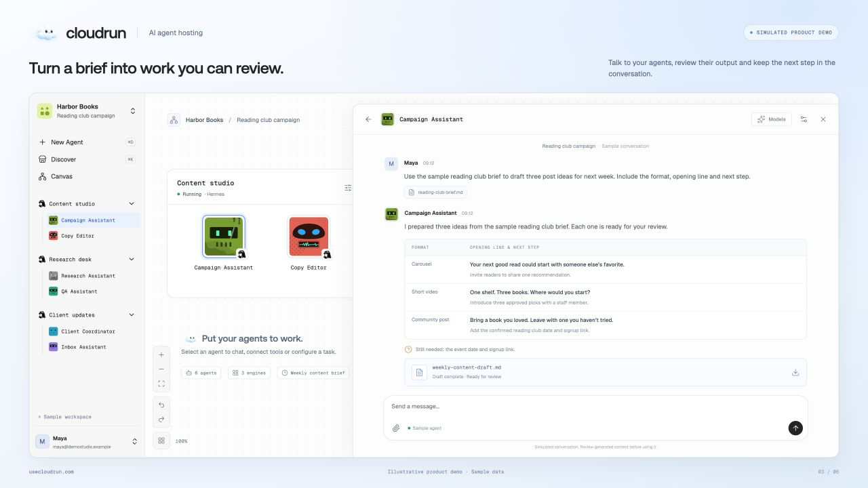Click the Campaign Assistant avatar beside its reply
Viewport: 868px width, 488px height.
[x=391, y=214]
